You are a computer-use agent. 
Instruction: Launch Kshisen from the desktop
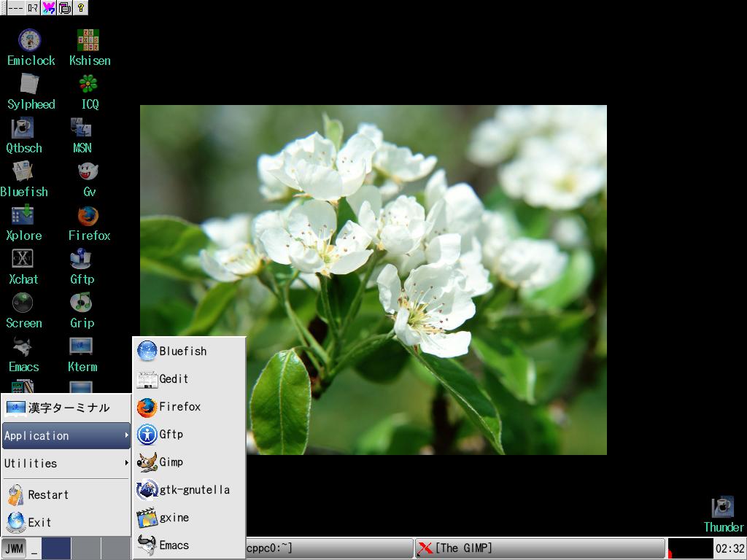click(x=88, y=41)
